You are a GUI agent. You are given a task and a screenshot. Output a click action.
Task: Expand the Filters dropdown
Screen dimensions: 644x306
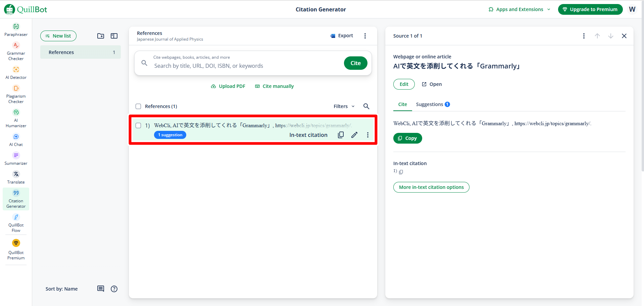click(344, 106)
